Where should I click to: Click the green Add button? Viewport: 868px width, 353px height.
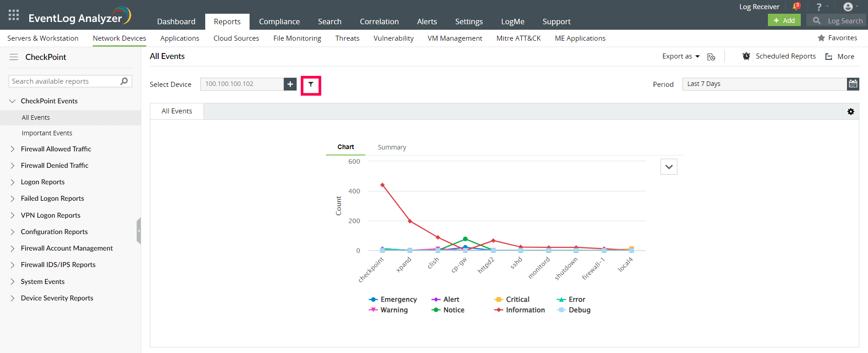point(784,21)
